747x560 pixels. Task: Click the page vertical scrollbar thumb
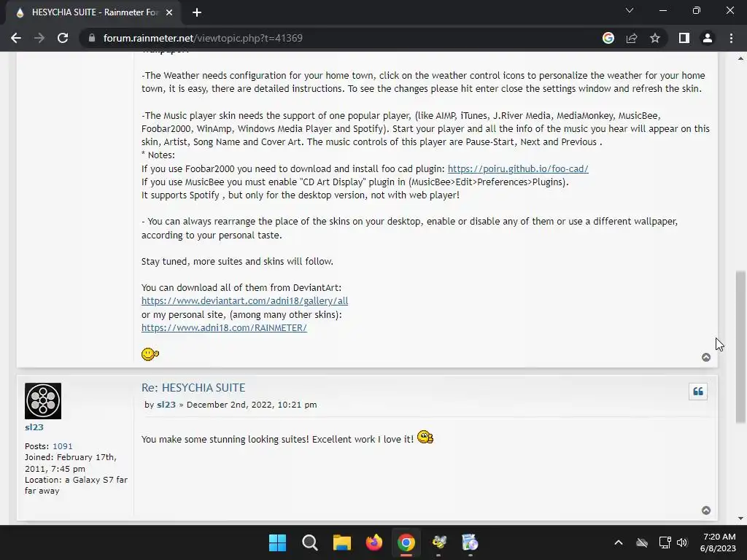coord(740,346)
